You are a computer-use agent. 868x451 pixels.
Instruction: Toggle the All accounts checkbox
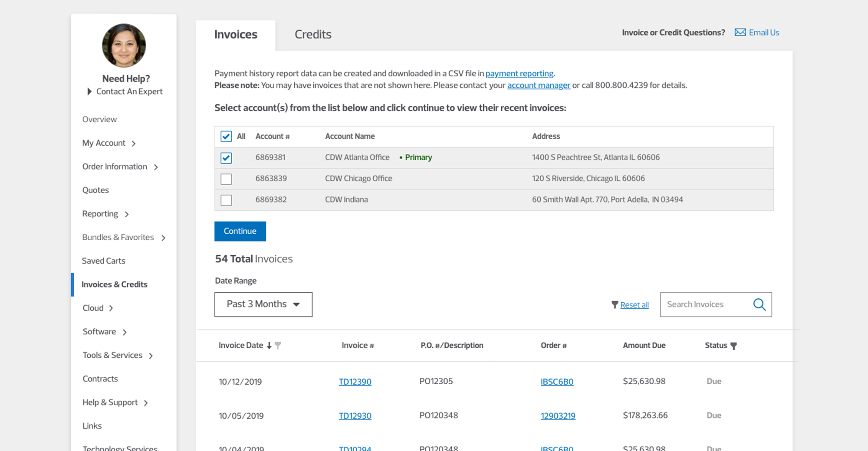pos(226,137)
